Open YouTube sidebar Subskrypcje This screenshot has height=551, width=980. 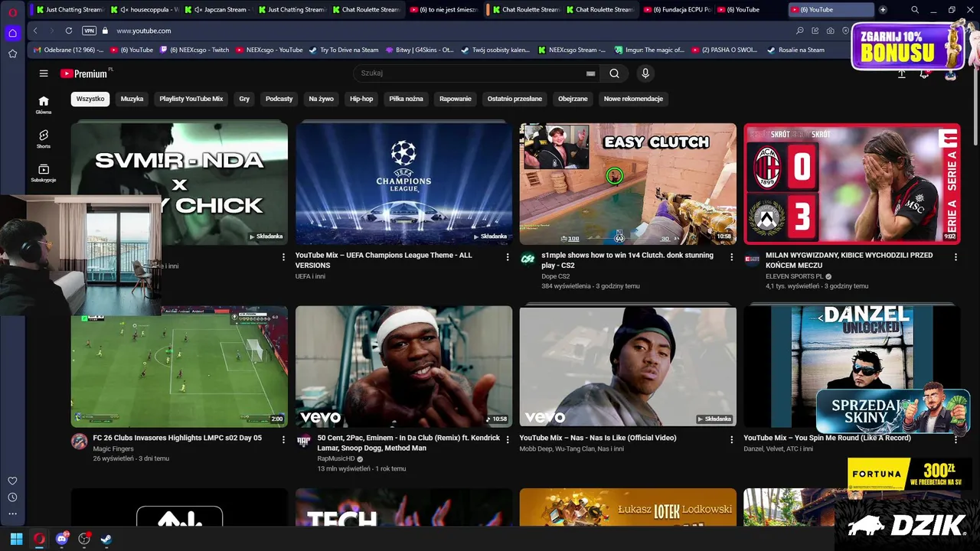[44, 173]
